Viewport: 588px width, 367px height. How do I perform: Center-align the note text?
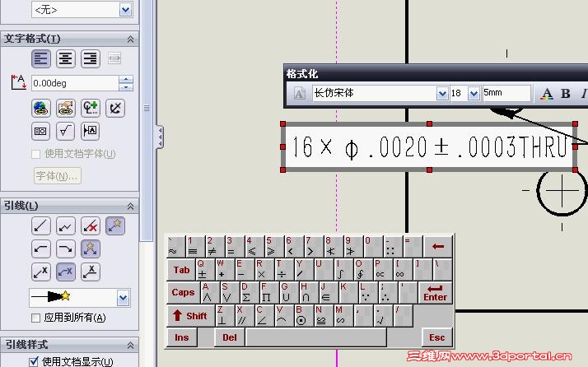(66, 59)
